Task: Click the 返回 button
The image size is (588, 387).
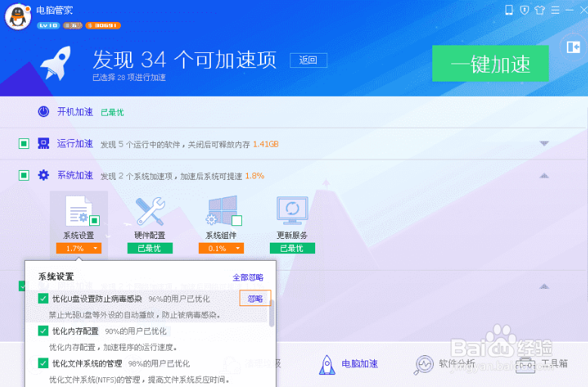Action: pyautogui.click(x=308, y=60)
